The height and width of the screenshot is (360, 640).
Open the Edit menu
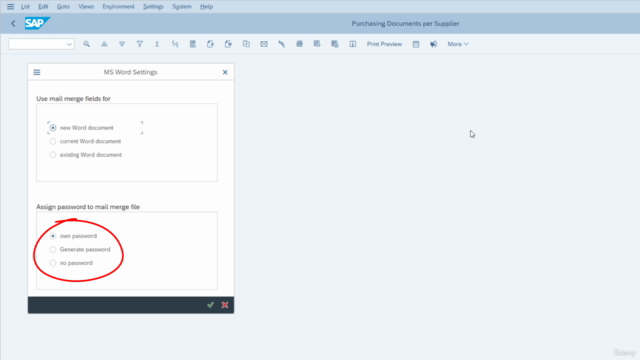click(43, 7)
